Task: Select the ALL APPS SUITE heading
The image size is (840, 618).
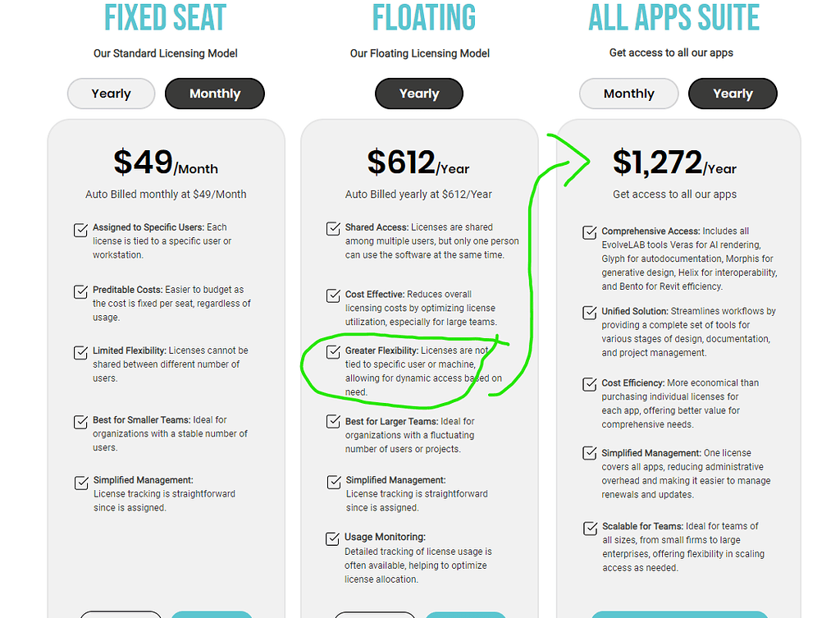Action: 673,18
